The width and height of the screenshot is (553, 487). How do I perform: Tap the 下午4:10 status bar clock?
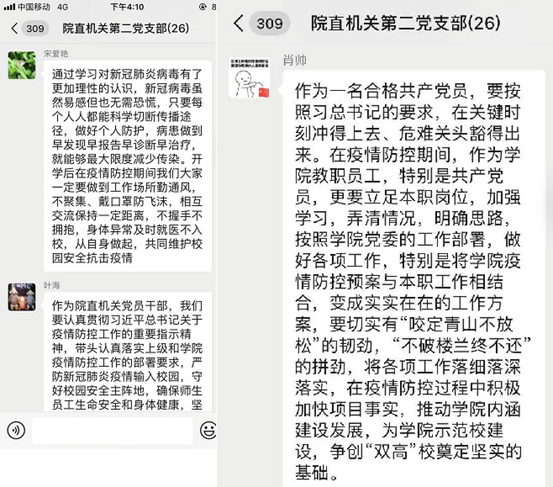coord(127,7)
